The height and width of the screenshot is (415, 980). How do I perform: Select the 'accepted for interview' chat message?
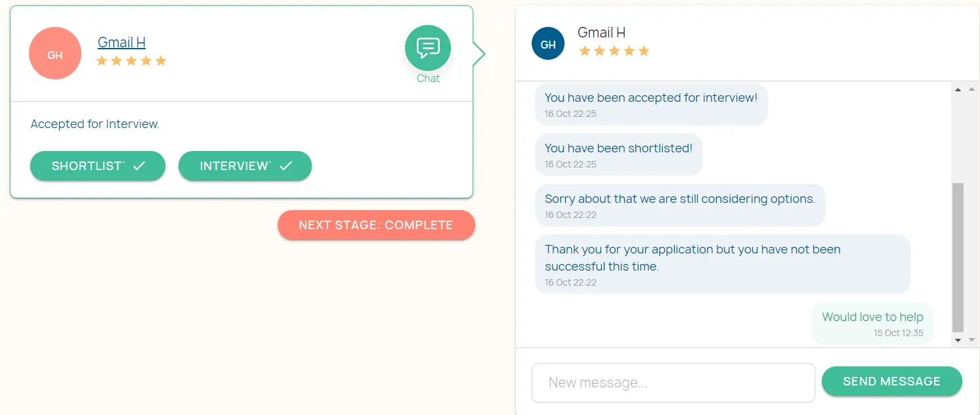pos(651,104)
